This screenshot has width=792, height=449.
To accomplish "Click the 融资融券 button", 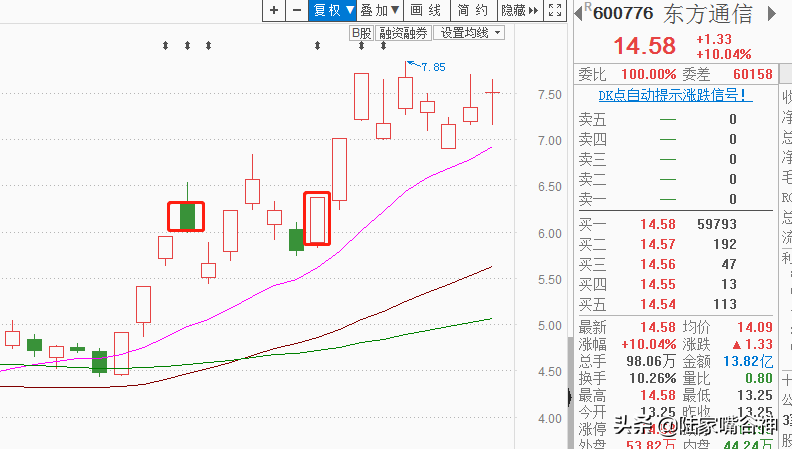I will point(404,33).
